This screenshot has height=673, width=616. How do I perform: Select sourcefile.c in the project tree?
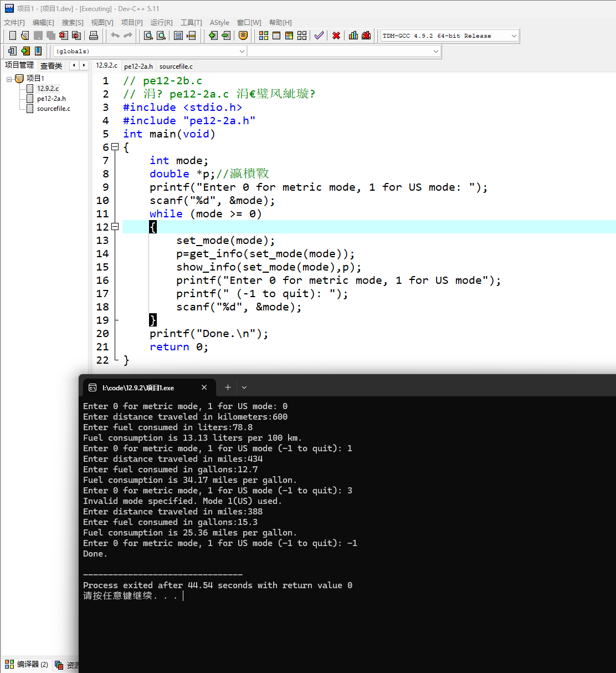click(x=53, y=109)
